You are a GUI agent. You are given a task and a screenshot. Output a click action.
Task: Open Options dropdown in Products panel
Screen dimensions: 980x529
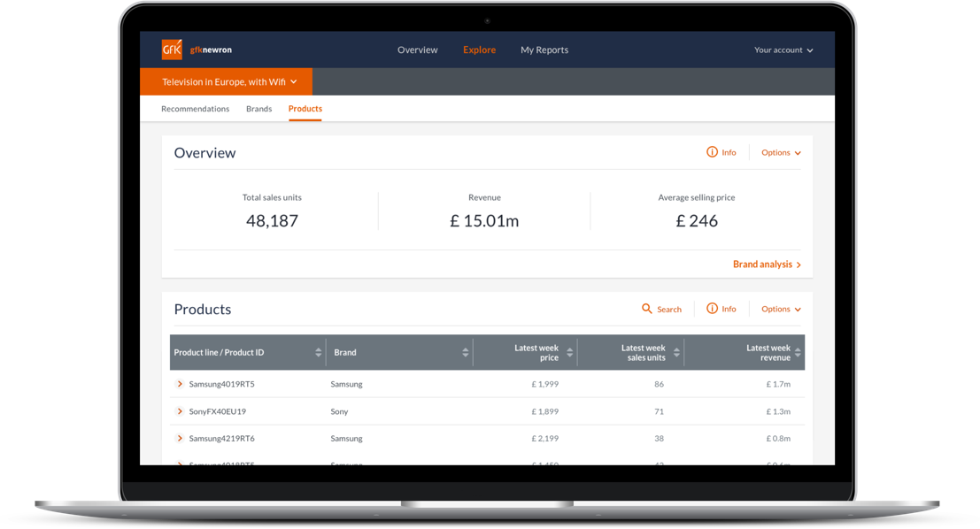[781, 309]
